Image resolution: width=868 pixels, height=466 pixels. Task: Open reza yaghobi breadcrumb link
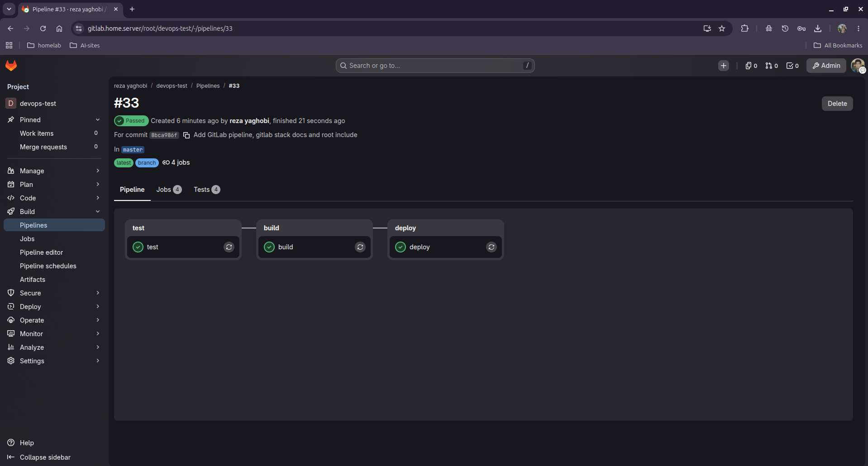coord(130,86)
